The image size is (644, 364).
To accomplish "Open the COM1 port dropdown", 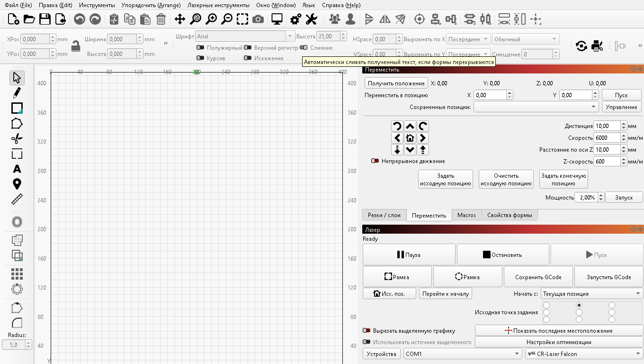I will [462, 354].
